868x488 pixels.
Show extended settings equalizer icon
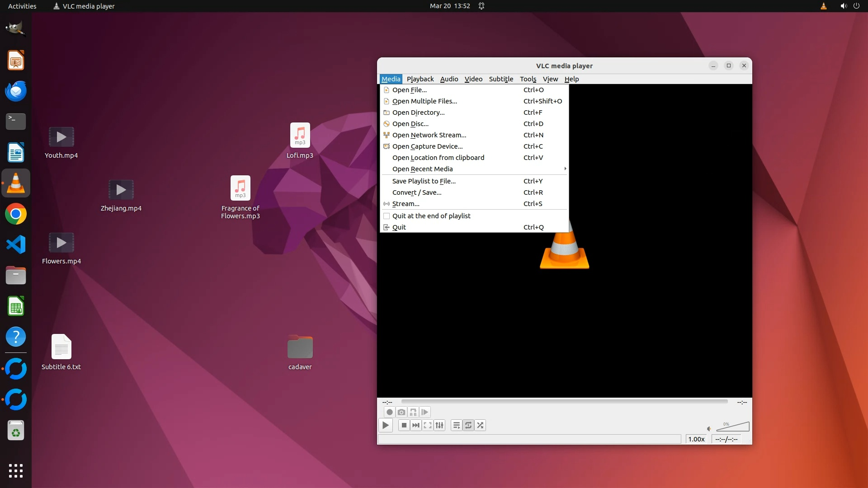click(x=439, y=425)
